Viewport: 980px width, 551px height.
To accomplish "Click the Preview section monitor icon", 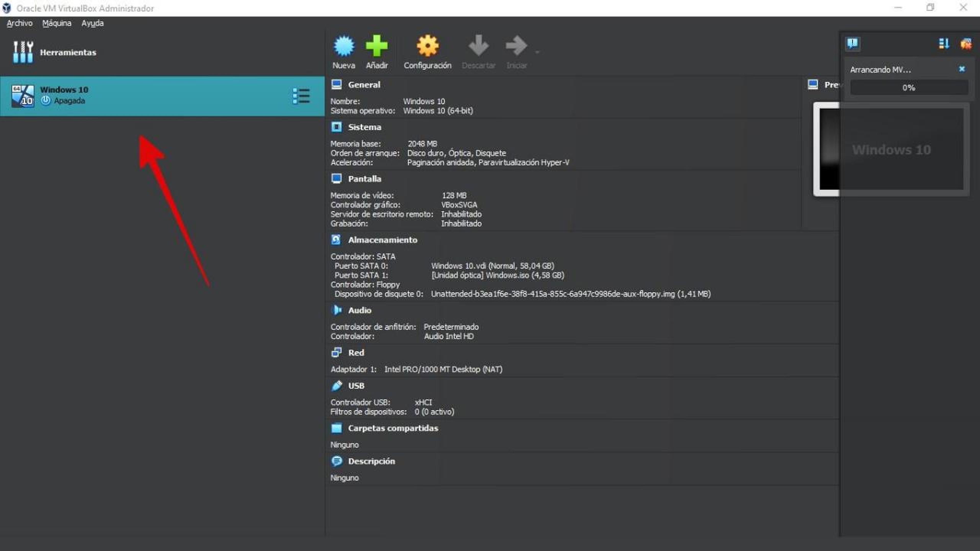I will [x=813, y=84].
